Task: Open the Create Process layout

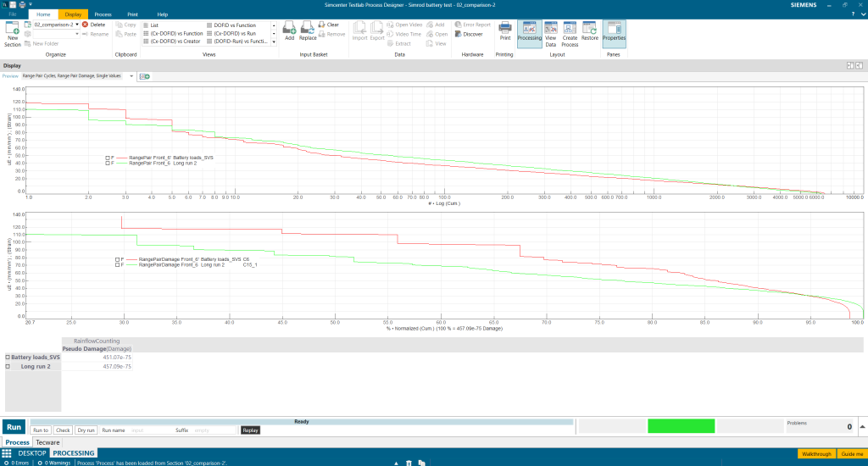Action: (x=570, y=34)
